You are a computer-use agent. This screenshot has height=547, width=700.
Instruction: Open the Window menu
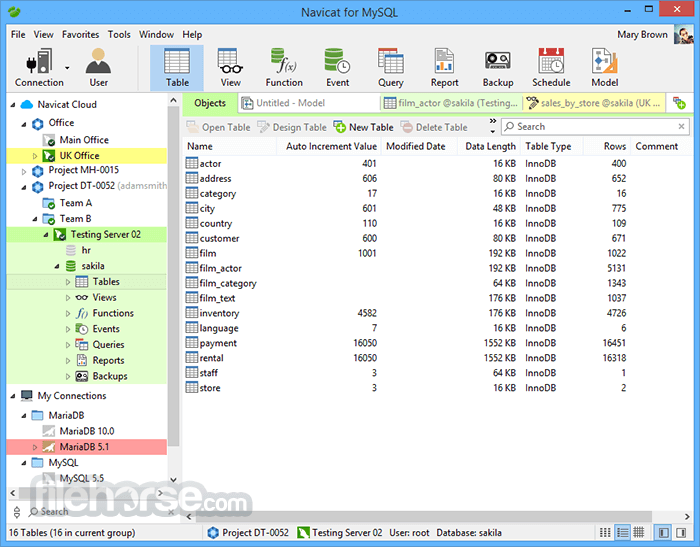click(156, 34)
